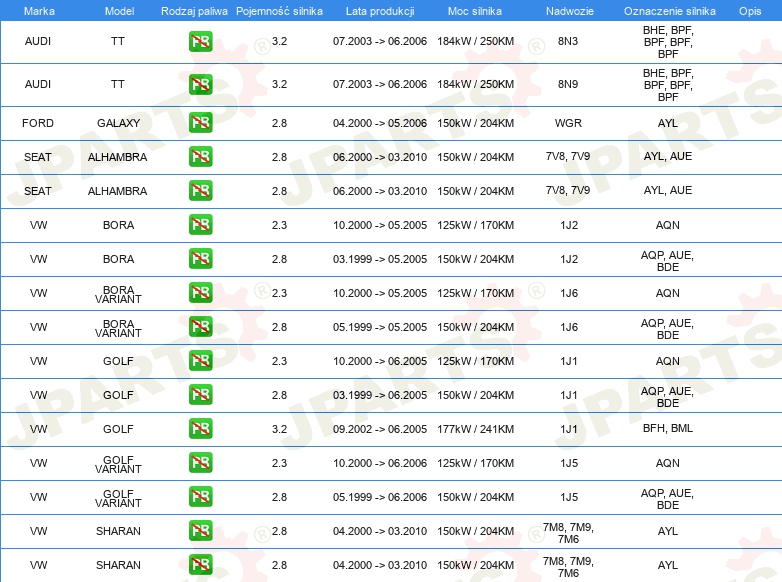This screenshot has width=782, height=582.
Task: Select the Pojemność silnika column header
Action: 279,11
